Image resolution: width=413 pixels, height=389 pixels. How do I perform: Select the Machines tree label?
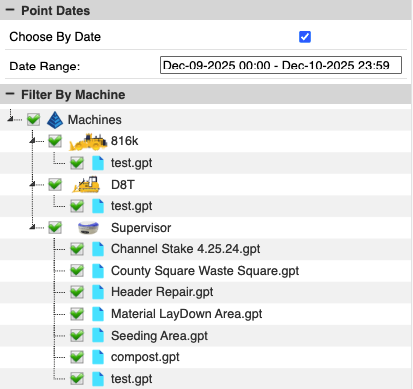tap(95, 120)
